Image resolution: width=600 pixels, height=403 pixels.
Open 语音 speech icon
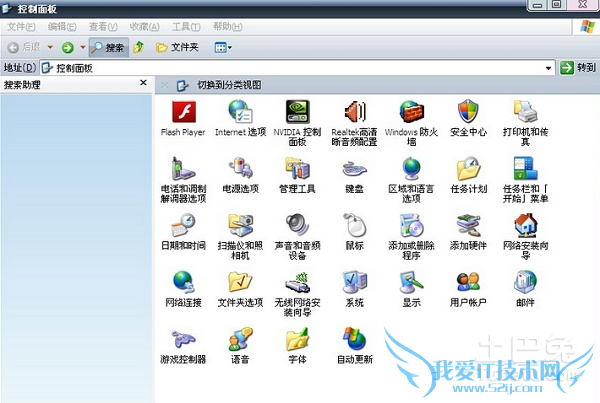pos(240,346)
